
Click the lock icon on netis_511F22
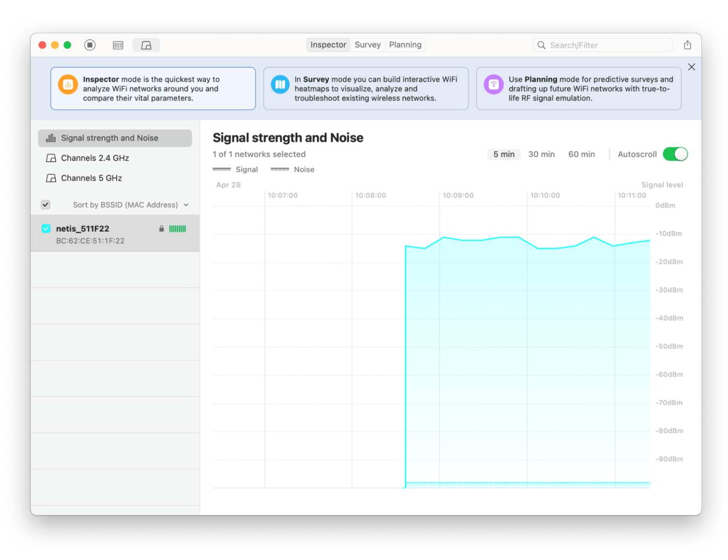(x=161, y=229)
